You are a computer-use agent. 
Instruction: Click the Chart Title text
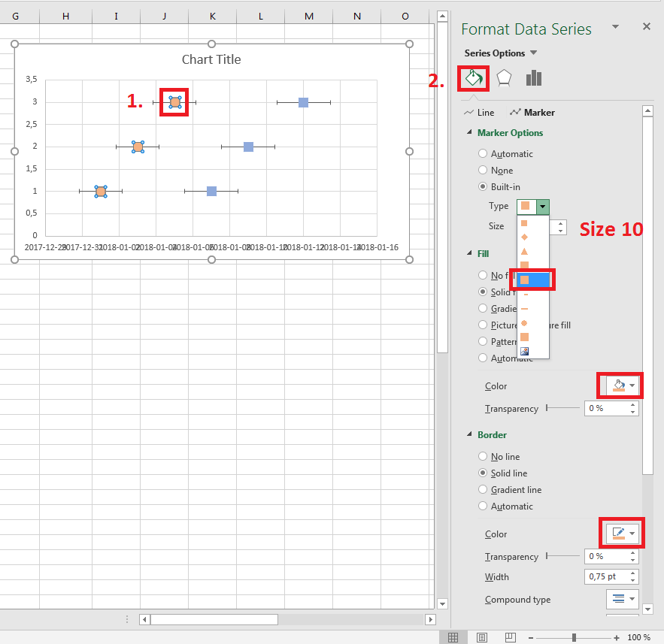tap(211, 59)
